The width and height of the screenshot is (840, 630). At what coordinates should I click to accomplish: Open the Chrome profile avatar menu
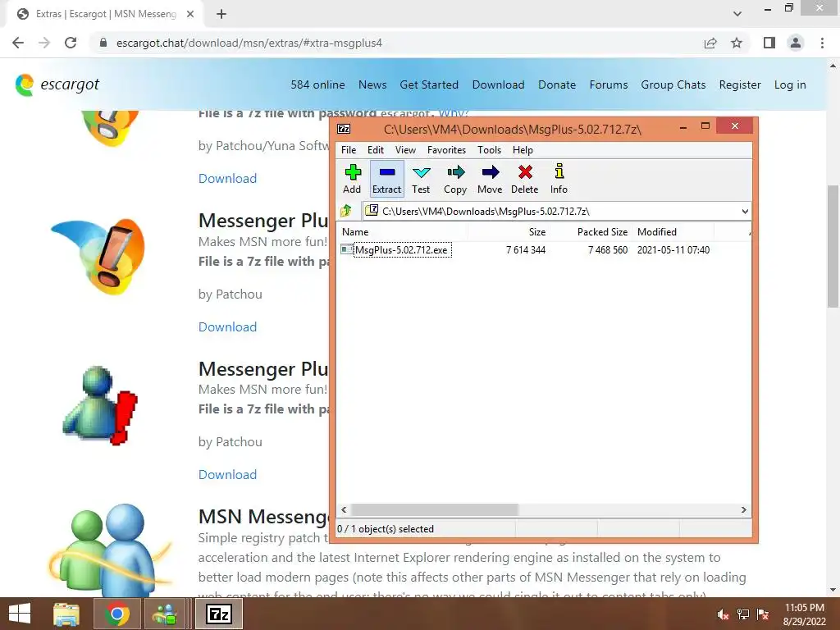[796, 43]
